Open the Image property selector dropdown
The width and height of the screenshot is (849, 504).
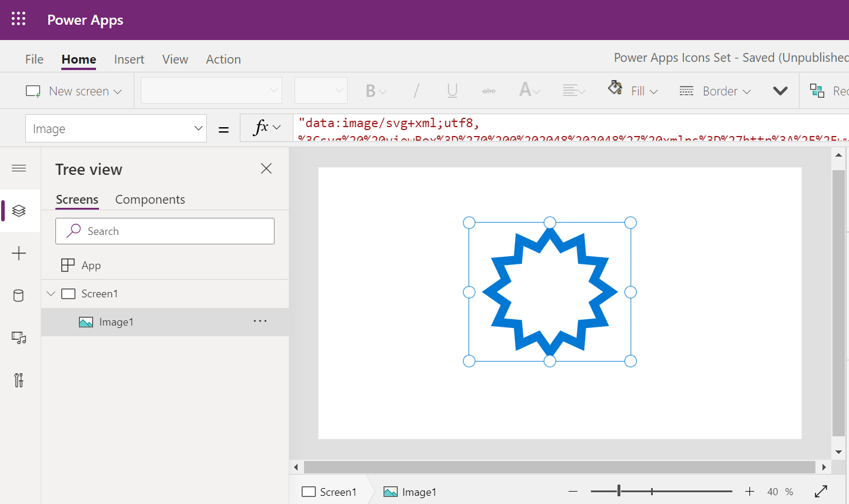pos(116,128)
